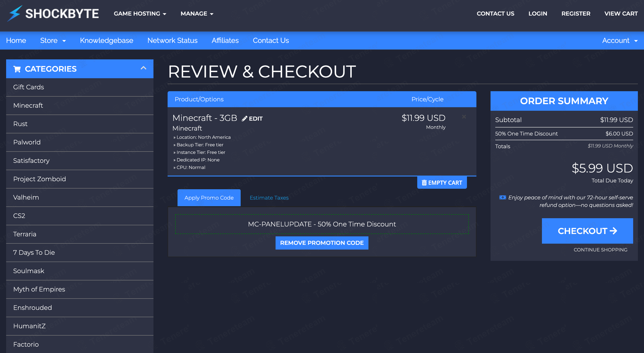Viewport: 644px width, 353px height.
Task: Click CONTACT US in the top header
Action: pos(495,14)
